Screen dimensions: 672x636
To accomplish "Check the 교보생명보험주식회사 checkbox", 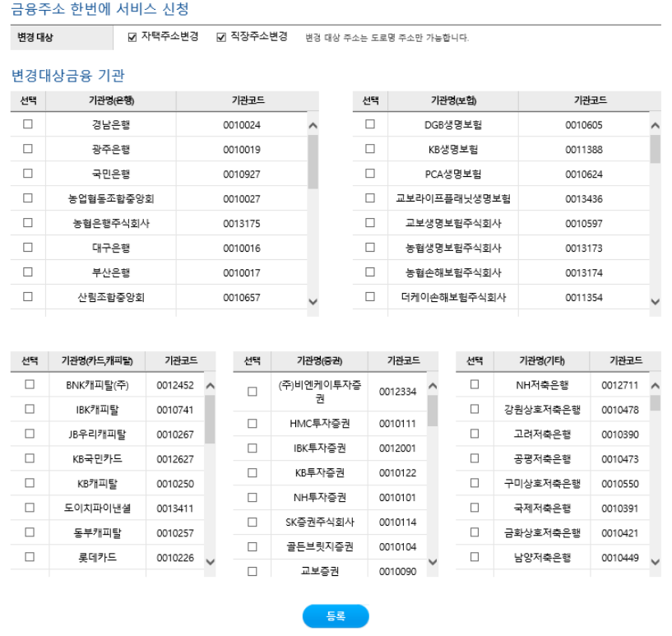I will pyautogui.click(x=370, y=222).
